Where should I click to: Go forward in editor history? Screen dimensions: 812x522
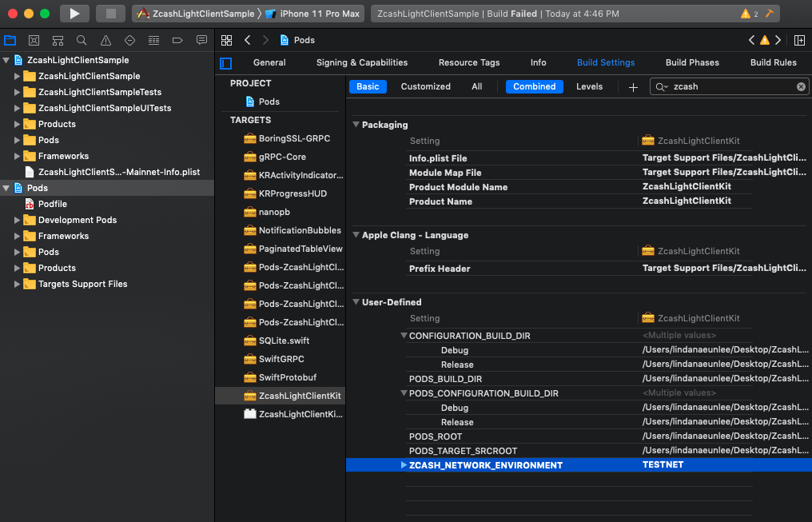point(265,41)
